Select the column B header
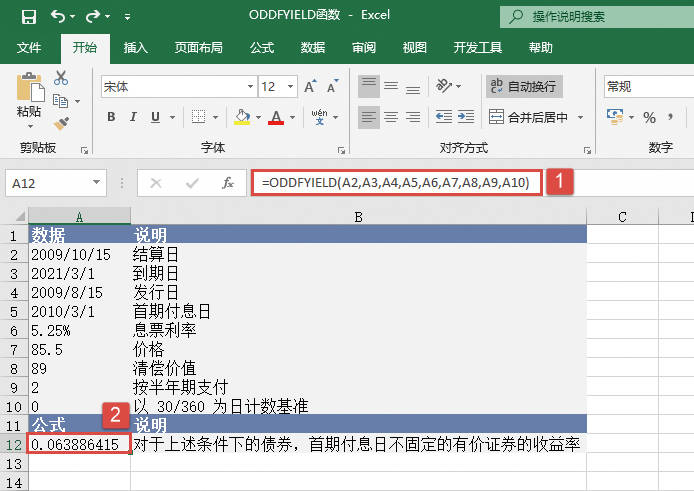The width and height of the screenshot is (694, 491). [357, 217]
